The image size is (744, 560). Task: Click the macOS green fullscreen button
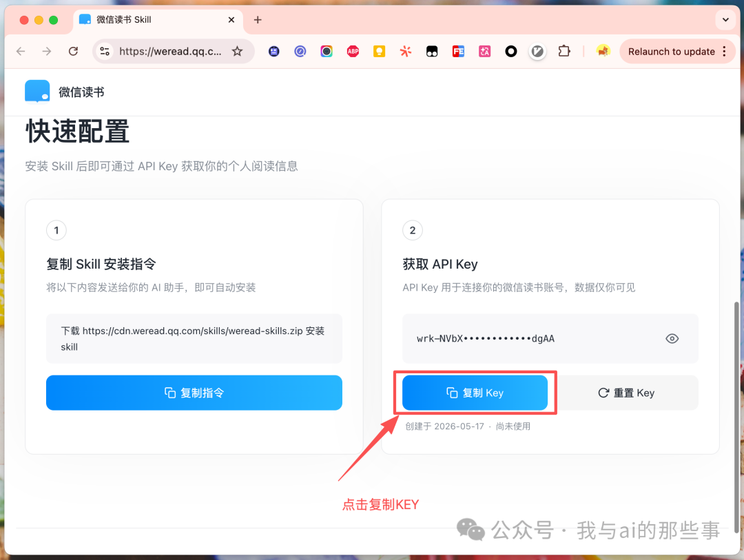point(54,20)
